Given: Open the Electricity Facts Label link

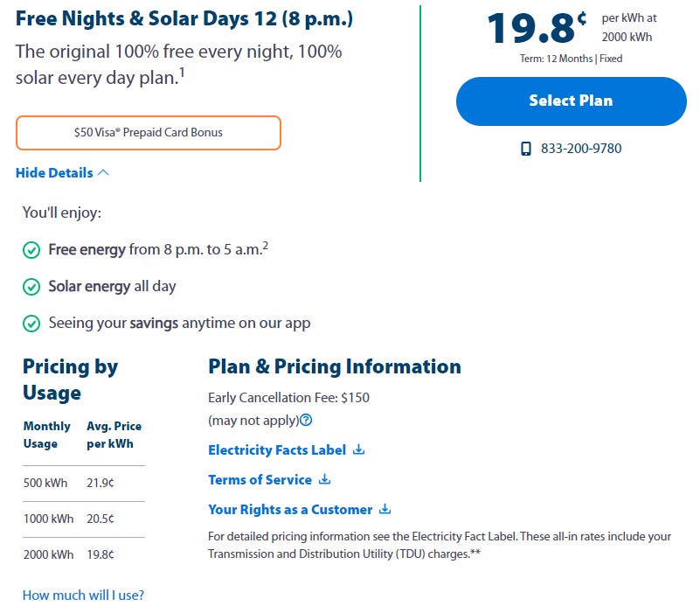Looking at the screenshot, I should pyautogui.click(x=276, y=450).
